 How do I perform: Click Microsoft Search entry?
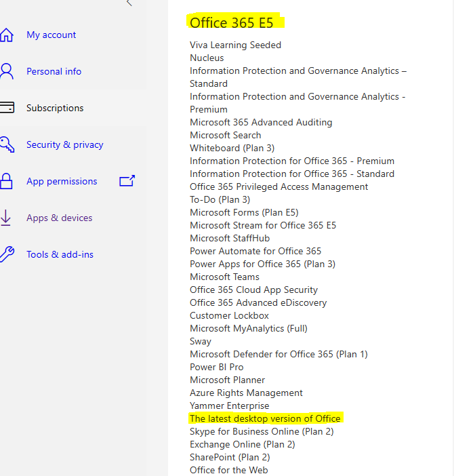[226, 135]
